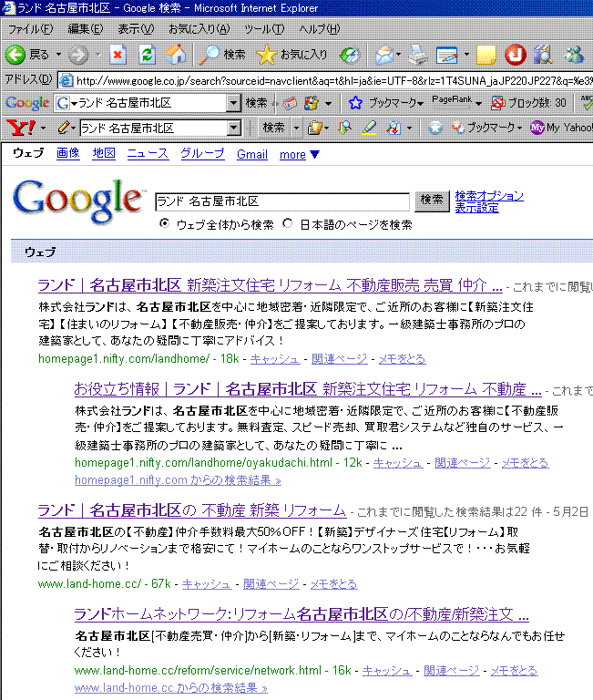The image size is (593, 700).
Task: Open the ツール(T) menu
Action: [x=264, y=29]
